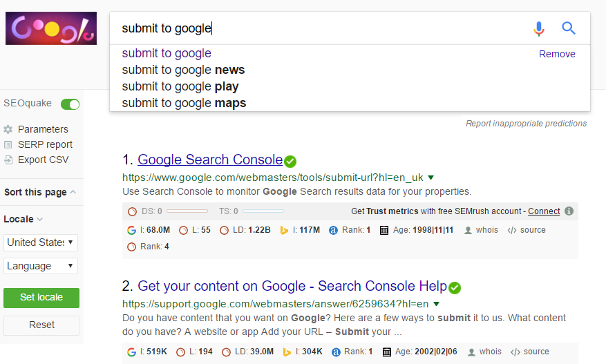Select suggestion 'submit to google'

click(167, 53)
